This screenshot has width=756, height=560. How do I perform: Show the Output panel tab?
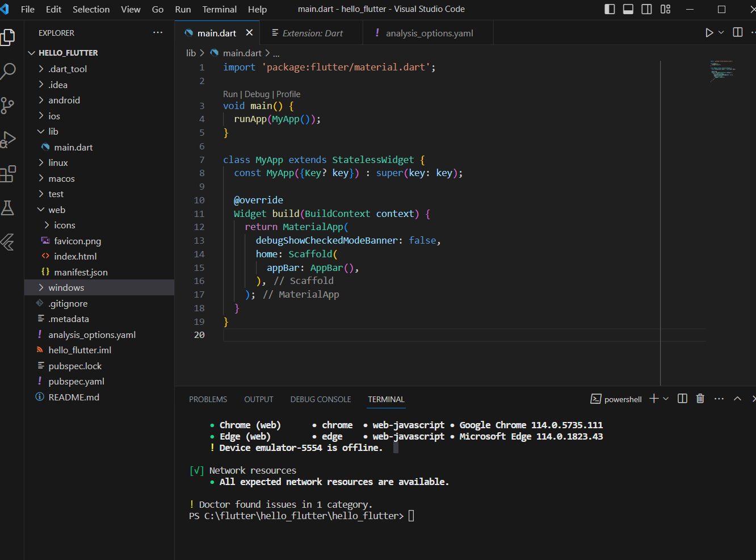click(259, 399)
